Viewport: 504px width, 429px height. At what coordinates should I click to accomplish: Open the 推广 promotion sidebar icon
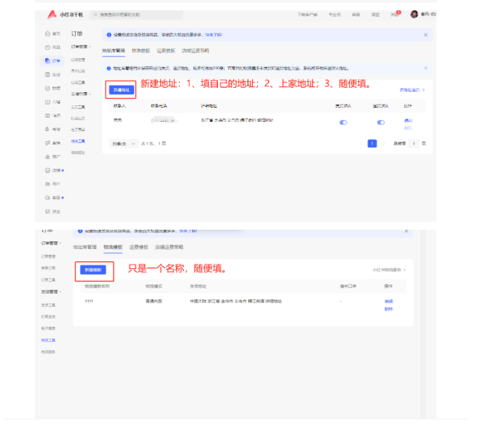[48, 156]
